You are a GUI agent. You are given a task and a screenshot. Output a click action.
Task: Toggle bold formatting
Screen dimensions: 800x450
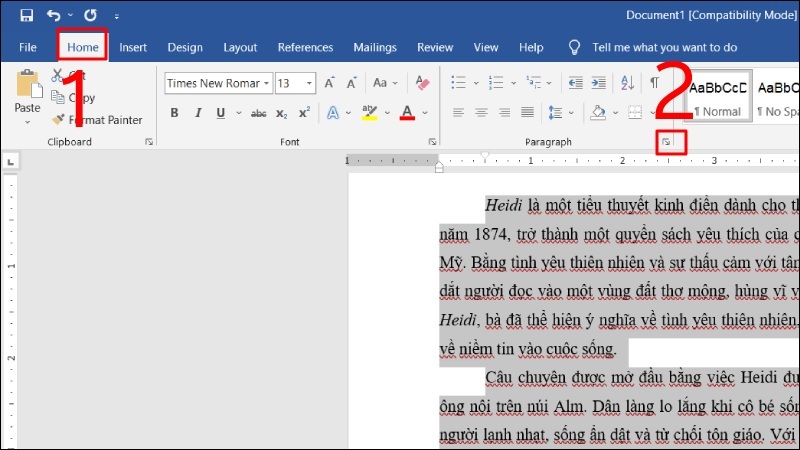point(174,112)
